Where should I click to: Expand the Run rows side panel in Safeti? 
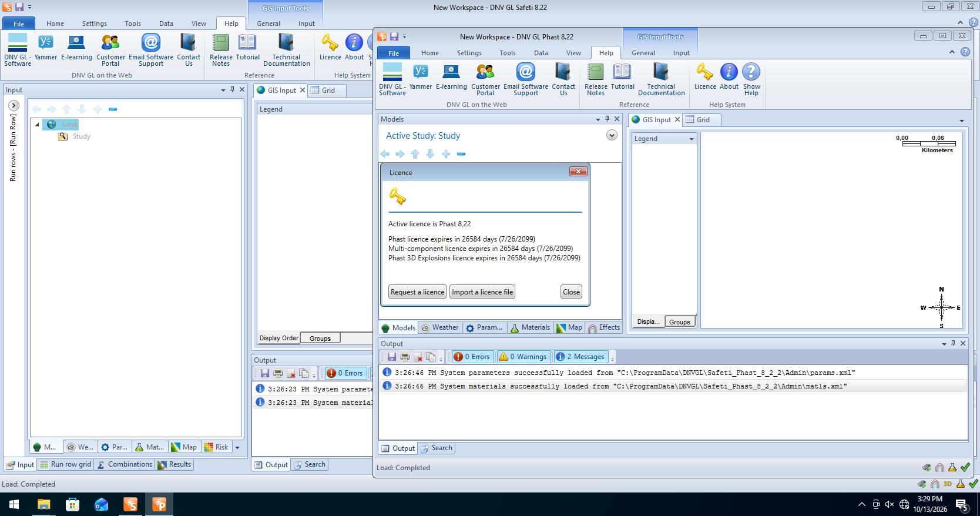click(14, 106)
